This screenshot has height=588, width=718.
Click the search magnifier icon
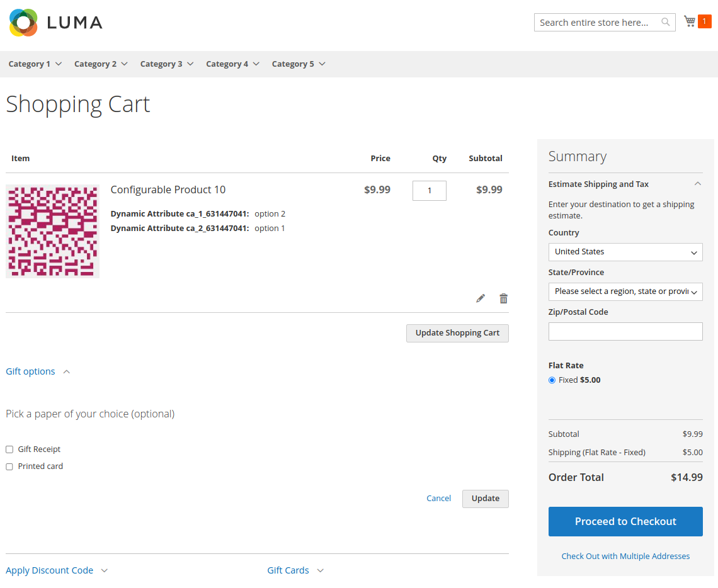pyautogui.click(x=665, y=22)
